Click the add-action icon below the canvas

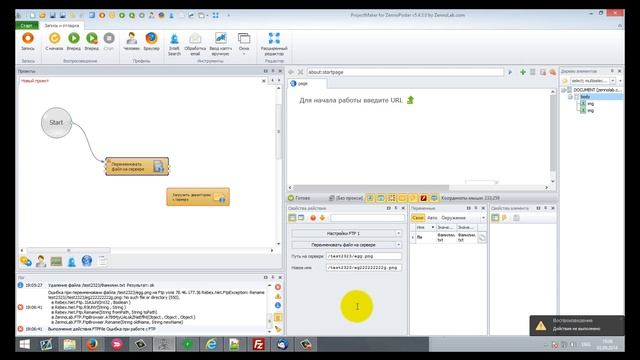26,261
